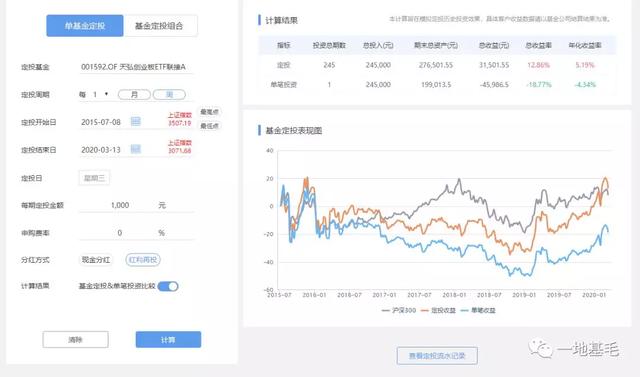
Task: Toggle the 定投收益 legend series
Action: pyautogui.click(x=438, y=310)
